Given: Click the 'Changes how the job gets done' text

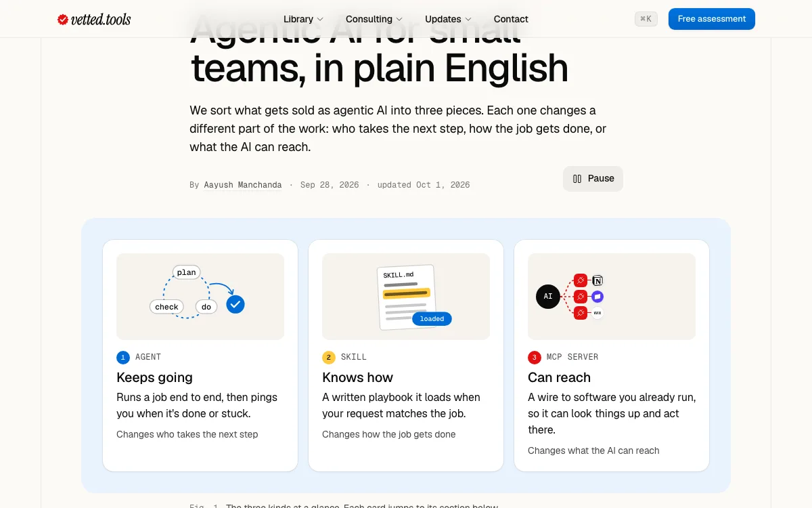Looking at the screenshot, I should (389, 434).
